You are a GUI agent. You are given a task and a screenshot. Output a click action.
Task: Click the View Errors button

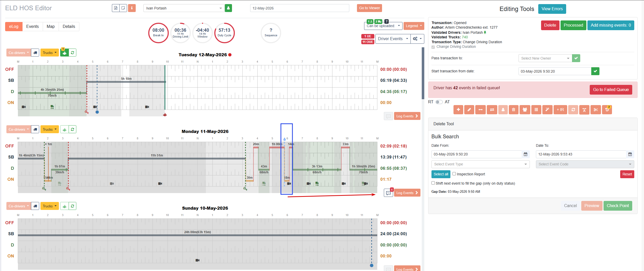coord(552,9)
